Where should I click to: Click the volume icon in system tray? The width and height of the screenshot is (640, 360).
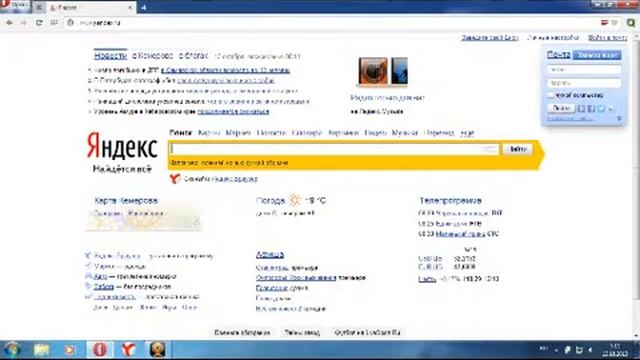pos(590,350)
